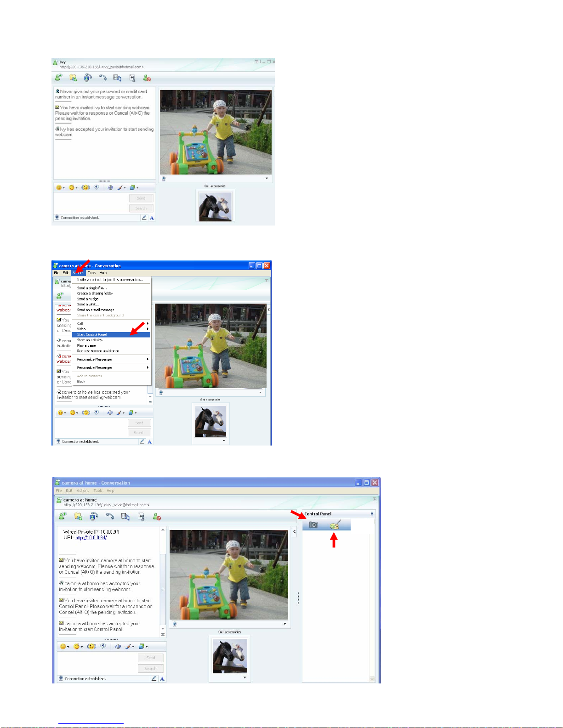The height and width of the screenshot is (728, 563).
Task: Open emoticon picker in Control Panel window
Action: pyautogui.click(x=64, y=646)
